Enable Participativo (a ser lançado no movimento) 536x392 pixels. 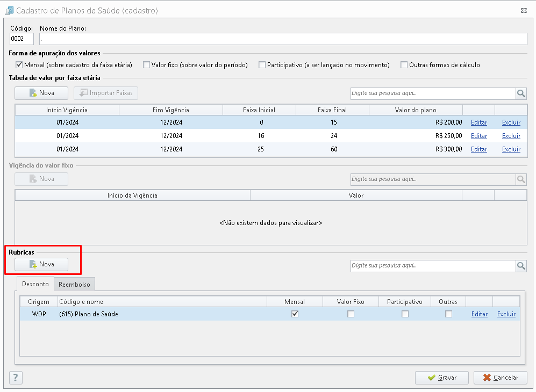[262, 64]
